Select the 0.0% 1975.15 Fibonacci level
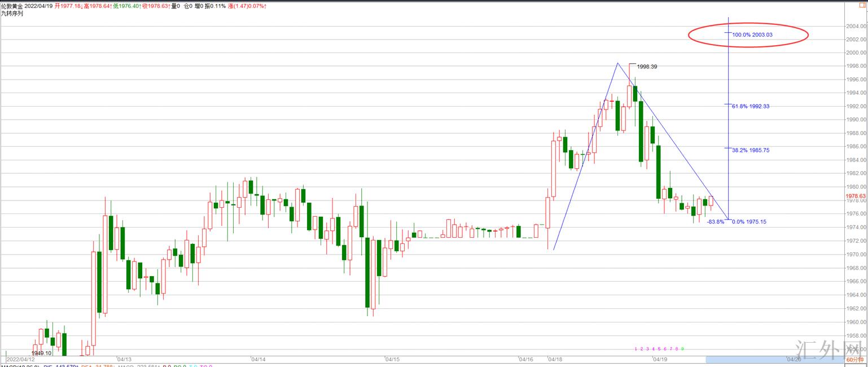 click(x=749, y=222)
